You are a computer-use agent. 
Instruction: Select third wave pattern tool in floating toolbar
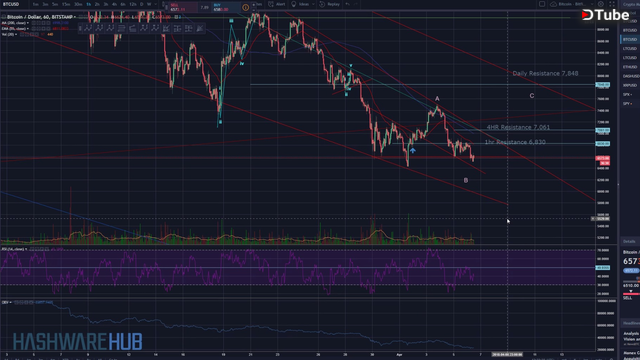(x=110, y=28)
